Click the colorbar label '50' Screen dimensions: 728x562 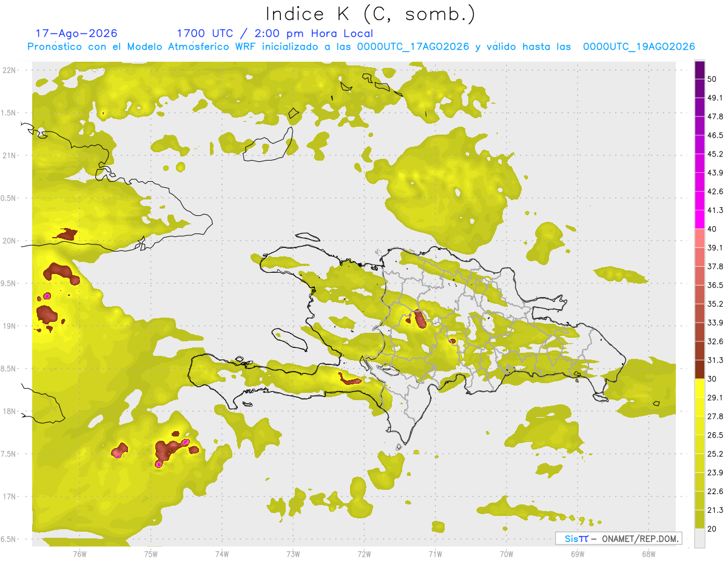(712, 79)
